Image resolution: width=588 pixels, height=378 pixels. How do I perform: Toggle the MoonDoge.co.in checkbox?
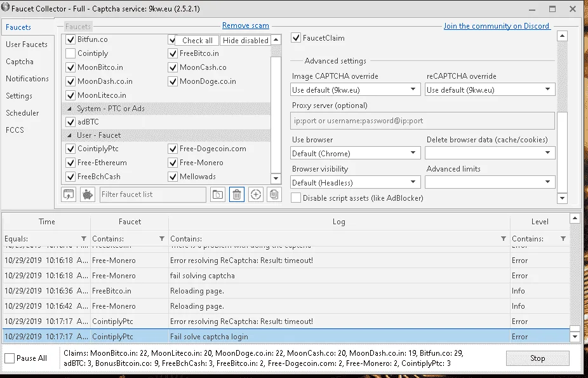(x=173, y=81)
